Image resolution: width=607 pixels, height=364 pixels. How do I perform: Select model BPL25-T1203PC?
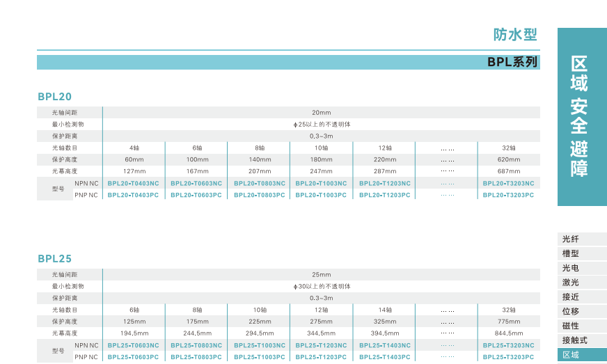click(321, 357)
